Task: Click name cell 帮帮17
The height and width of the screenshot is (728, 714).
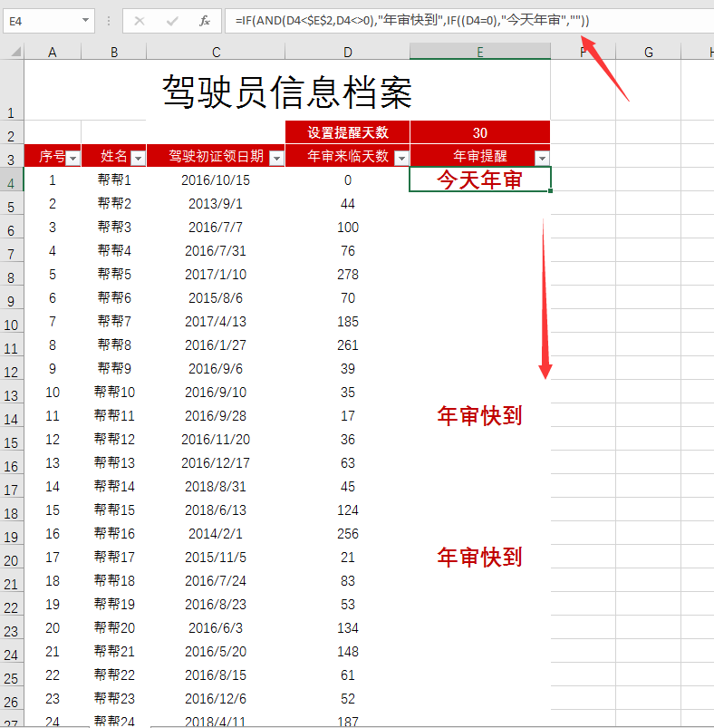Action: [x=114, y=558]
